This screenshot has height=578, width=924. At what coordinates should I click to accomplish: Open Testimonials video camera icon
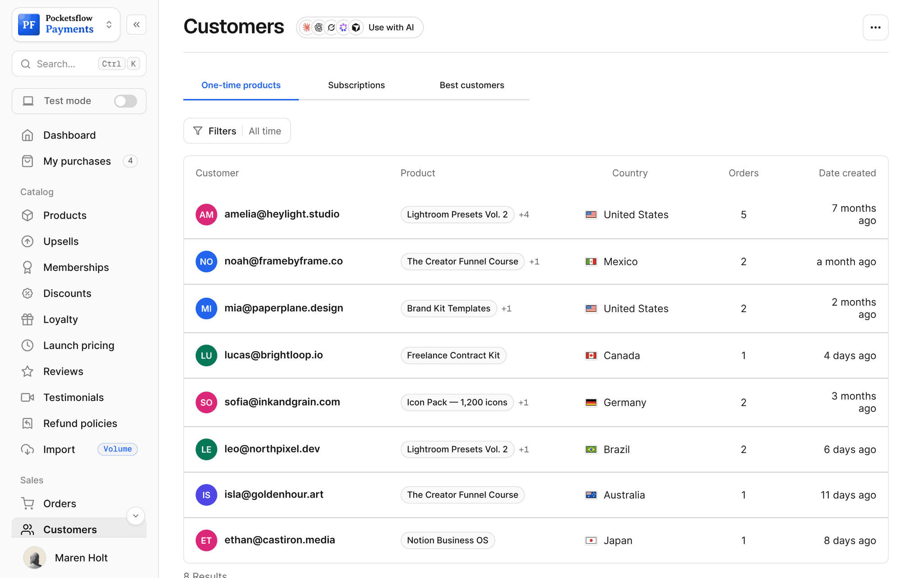(x=28, y=397)
